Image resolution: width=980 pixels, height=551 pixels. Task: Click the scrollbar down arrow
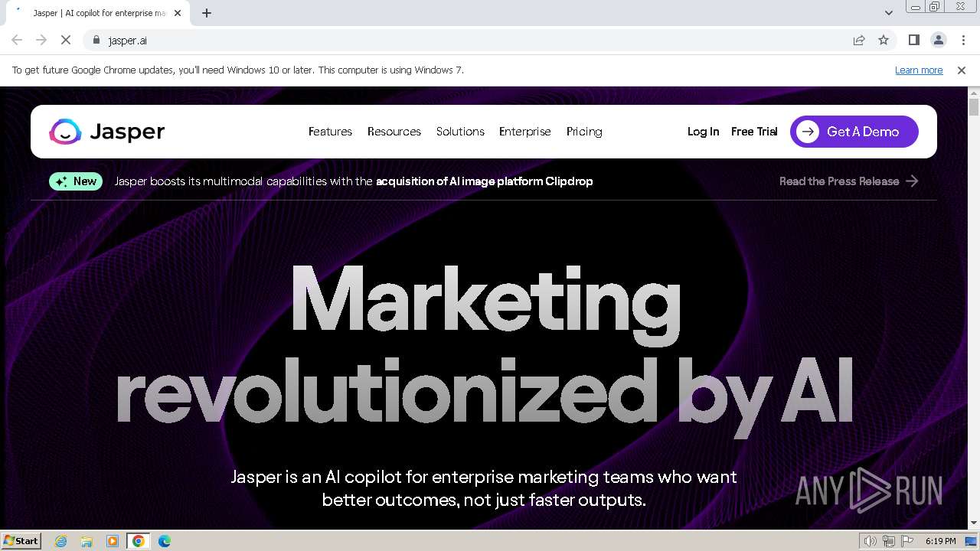click(974, 523)
